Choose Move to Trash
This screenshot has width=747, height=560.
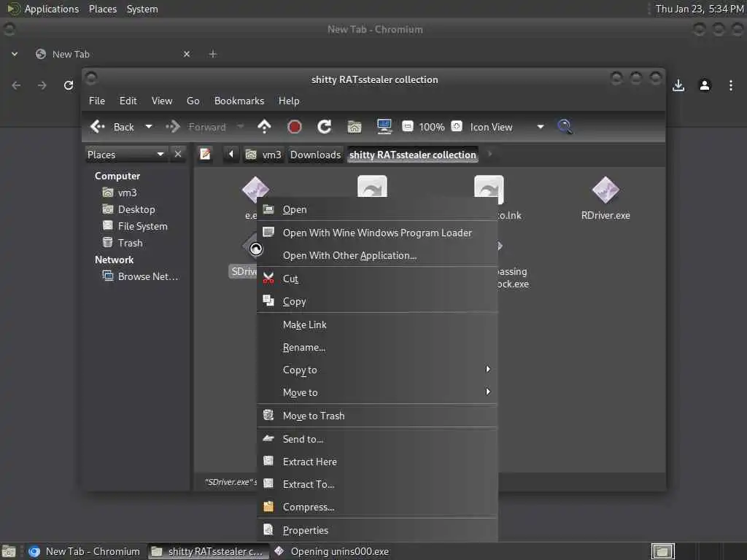coord(377,416)
